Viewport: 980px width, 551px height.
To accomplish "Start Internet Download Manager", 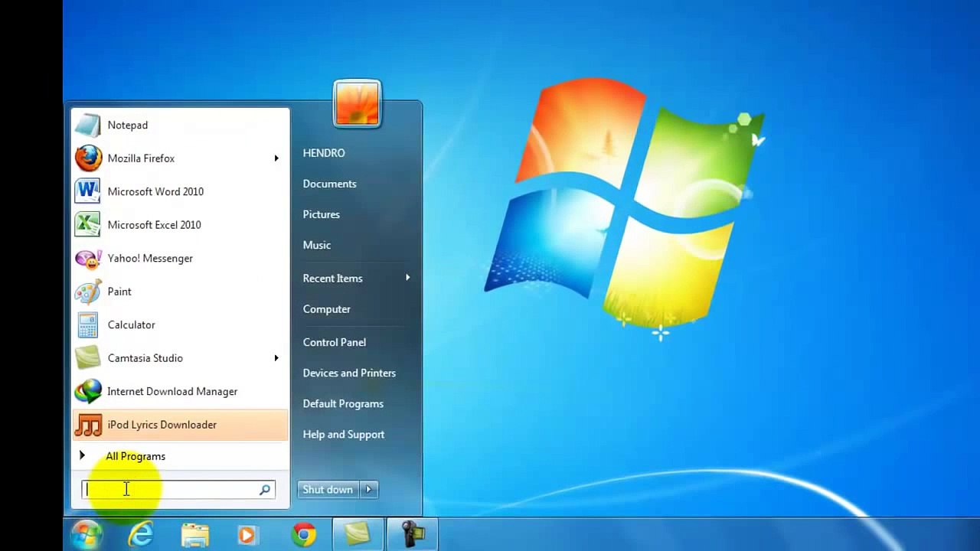I will coord(181,391).
